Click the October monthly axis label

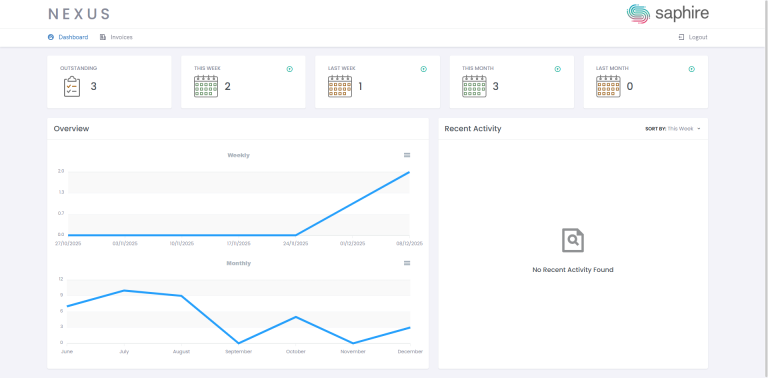point(296,352)
